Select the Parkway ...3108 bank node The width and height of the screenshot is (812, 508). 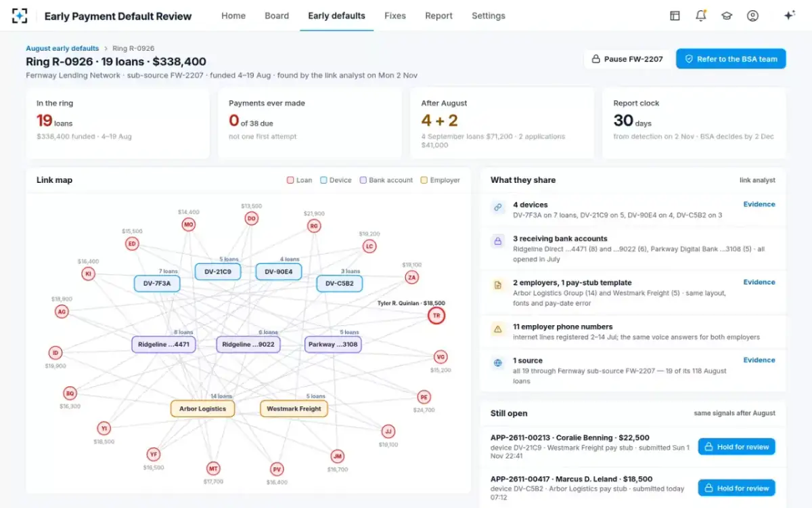pyautogui.click(x=333, y=344)
